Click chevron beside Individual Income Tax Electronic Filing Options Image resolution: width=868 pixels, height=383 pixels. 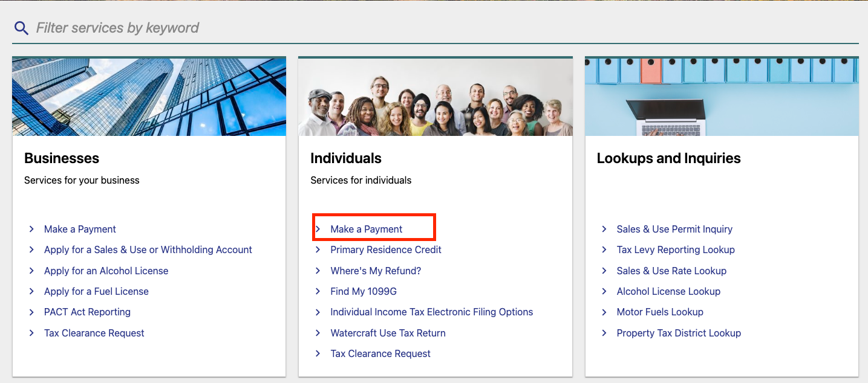coord(318,312)
